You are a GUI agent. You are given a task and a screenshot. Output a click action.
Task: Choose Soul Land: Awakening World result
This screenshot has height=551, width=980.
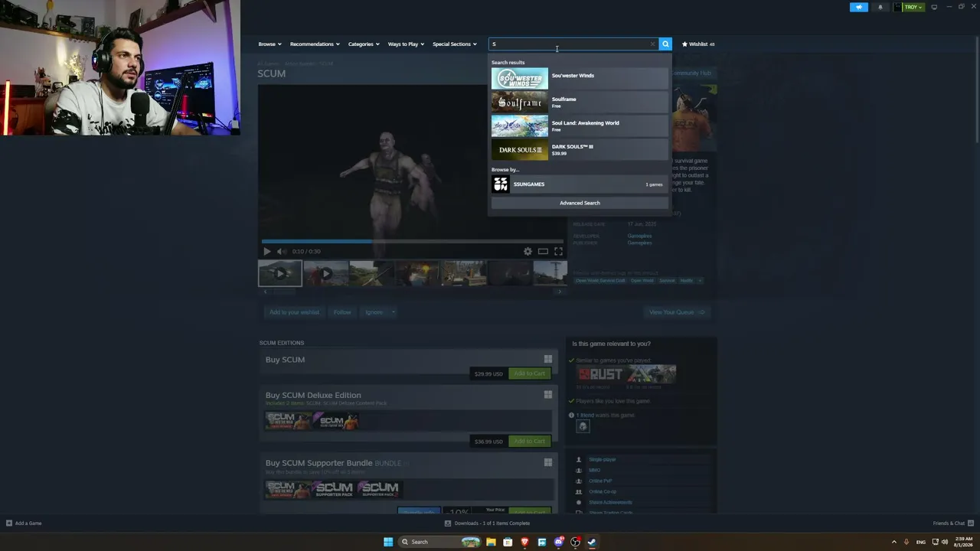click(580, 126)
